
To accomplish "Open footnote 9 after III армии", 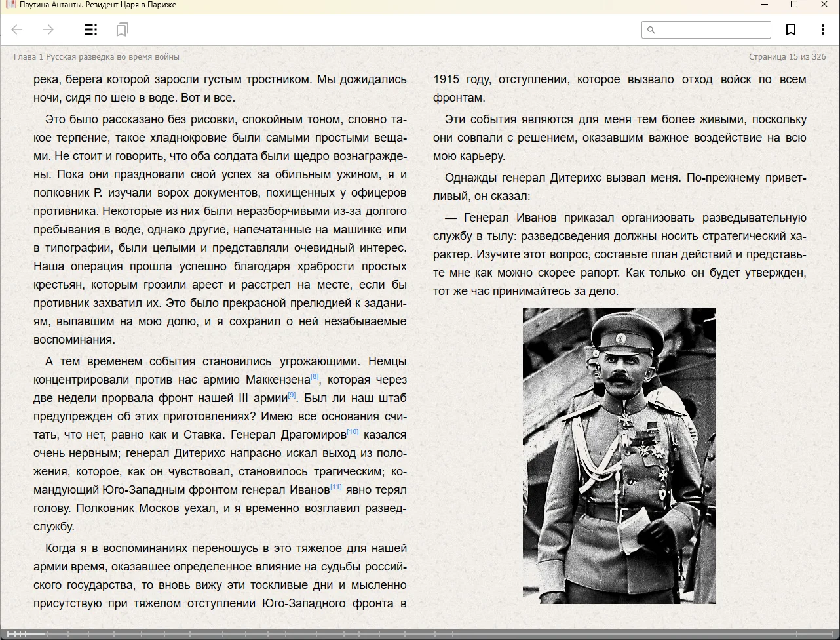I will click(x=292, y=395).
